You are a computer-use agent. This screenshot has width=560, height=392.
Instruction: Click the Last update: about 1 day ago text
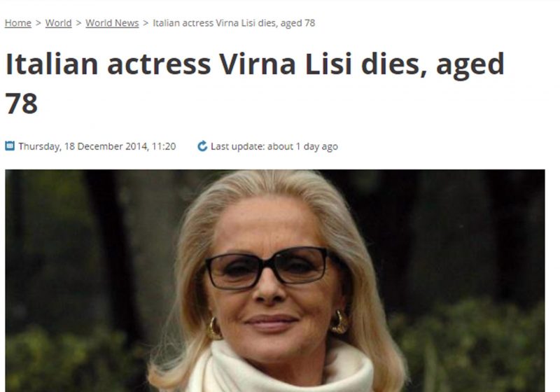coord(274,146)
